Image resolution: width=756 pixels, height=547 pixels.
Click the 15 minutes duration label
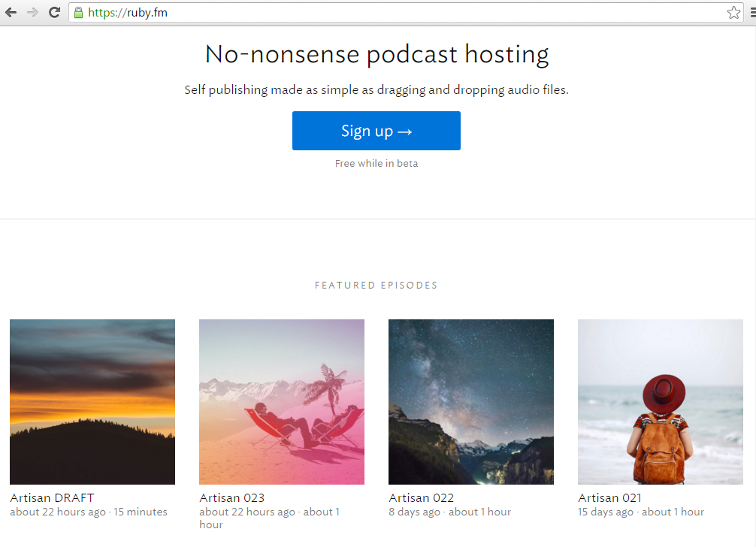point(142,512)
